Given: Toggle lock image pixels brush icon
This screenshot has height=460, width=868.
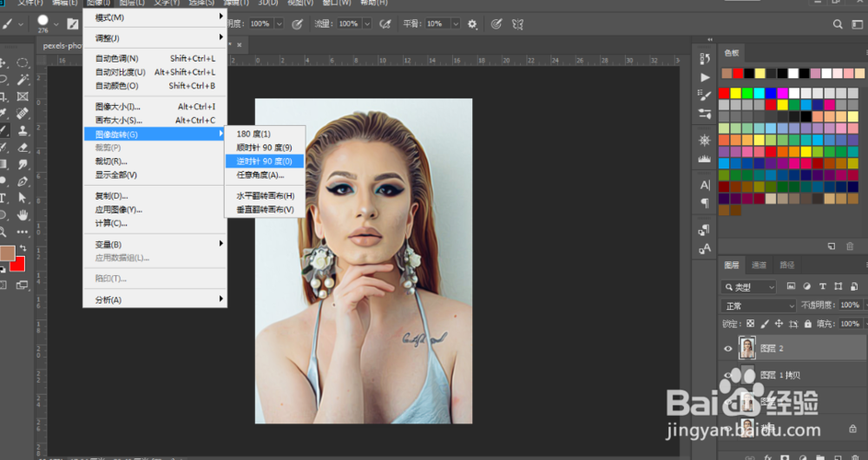Looking at the screenshot, I should click(x=765, y=323).
